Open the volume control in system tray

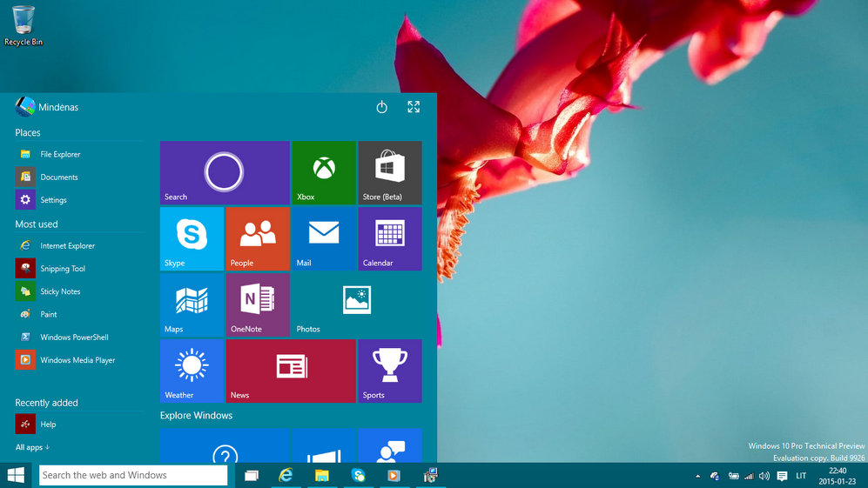point(764,476)
